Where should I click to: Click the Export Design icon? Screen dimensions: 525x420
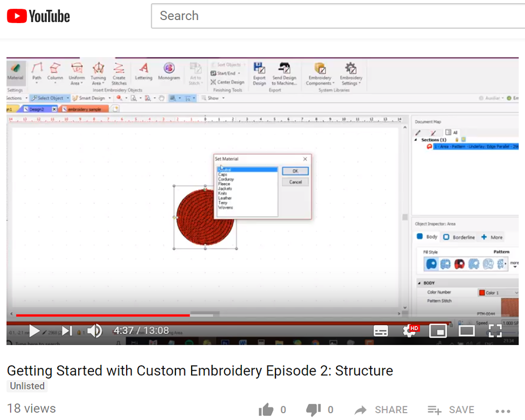coord(259,73)
